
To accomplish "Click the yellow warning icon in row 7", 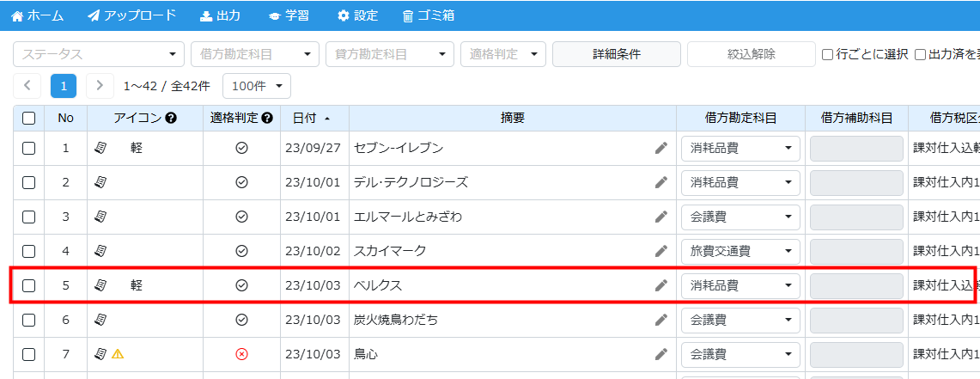I will (118, 354).
